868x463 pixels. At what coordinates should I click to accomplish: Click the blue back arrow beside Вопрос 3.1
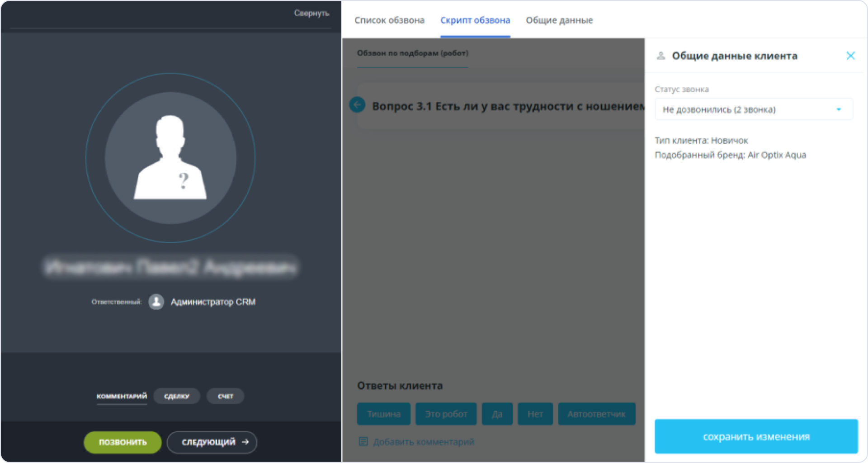click(x=357, y=105)
